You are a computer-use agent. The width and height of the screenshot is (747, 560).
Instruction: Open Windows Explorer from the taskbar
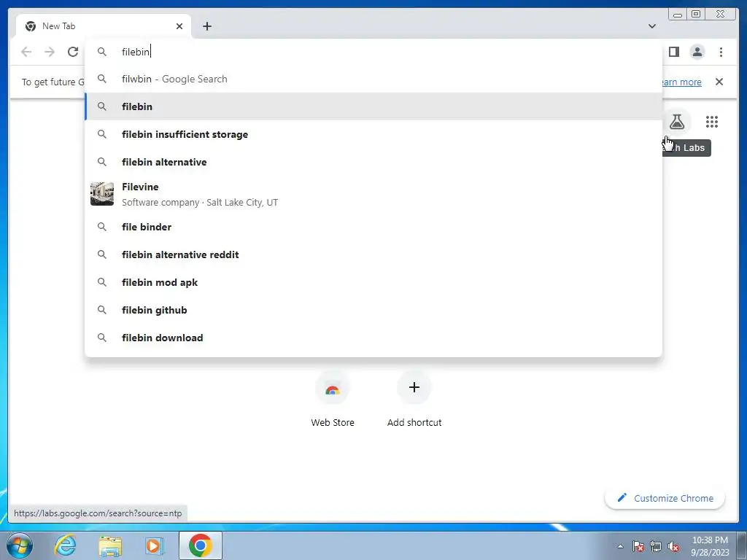110,545
